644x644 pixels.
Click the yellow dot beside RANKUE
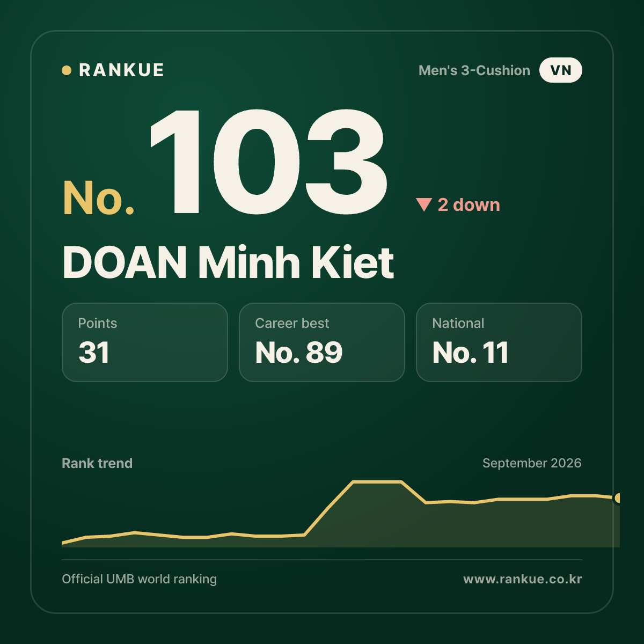[67, 70]
